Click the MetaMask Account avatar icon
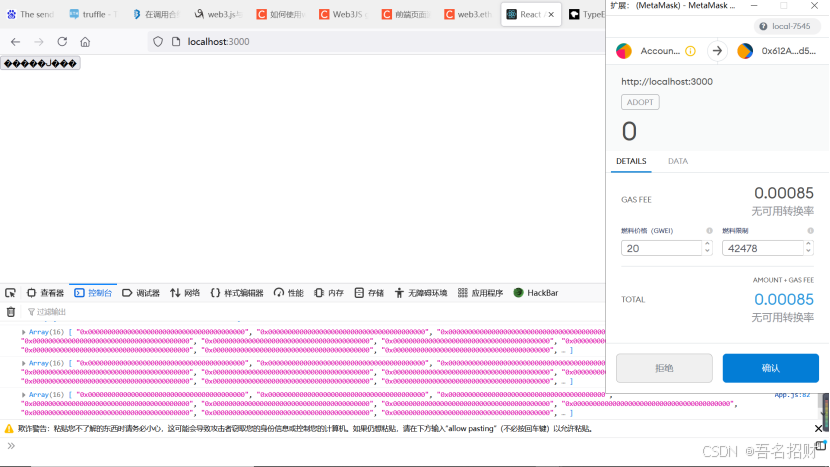 pyautogui.click(x=624, y=51)
